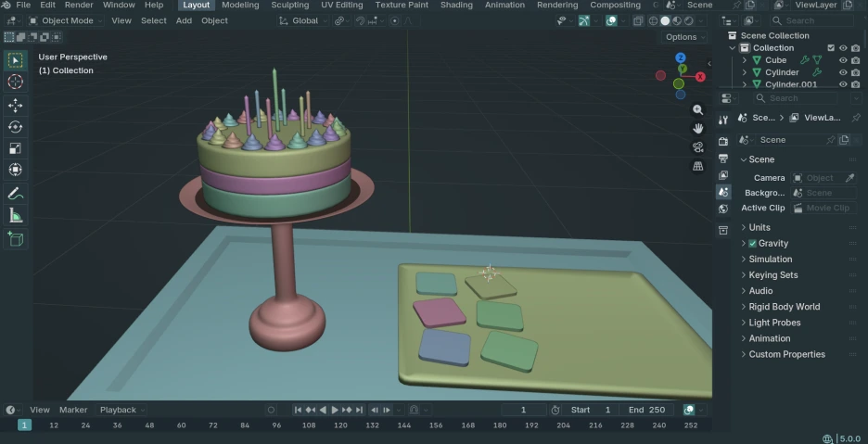Image resolution: width=868 pixels, height=444 pixels.
Task: Toggle the camera view icon
Action: tap(698, 147)
